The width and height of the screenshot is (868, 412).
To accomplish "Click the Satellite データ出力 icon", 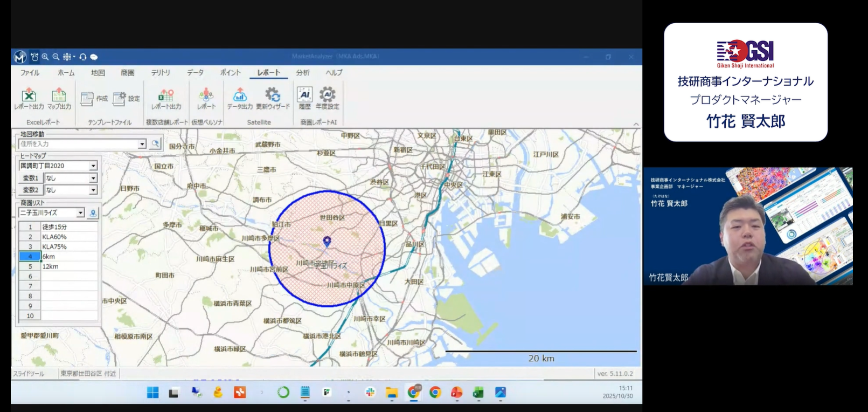I will pyautogui.click(x=240, y=99).
